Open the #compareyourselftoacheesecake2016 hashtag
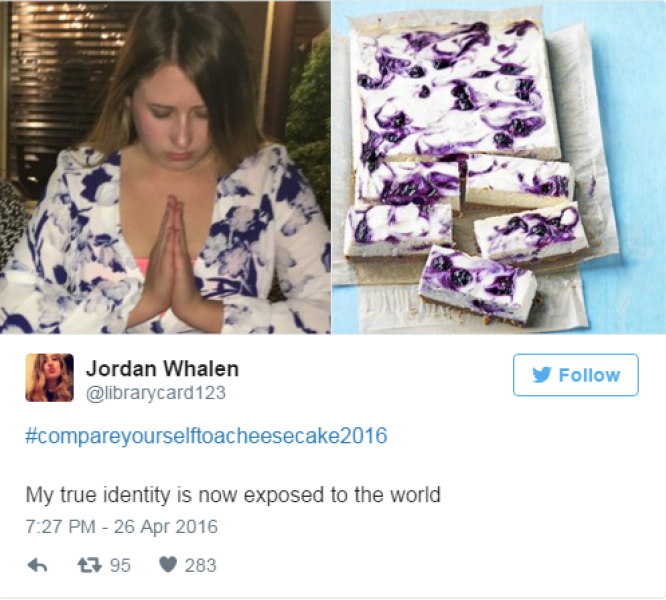The height and width of the screenshot is (600, 666). 206,436
